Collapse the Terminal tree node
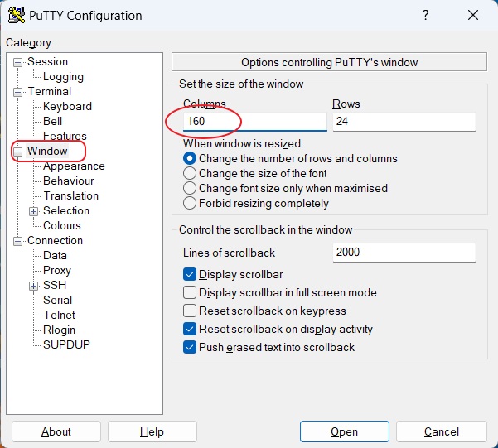 coord(17,92)
